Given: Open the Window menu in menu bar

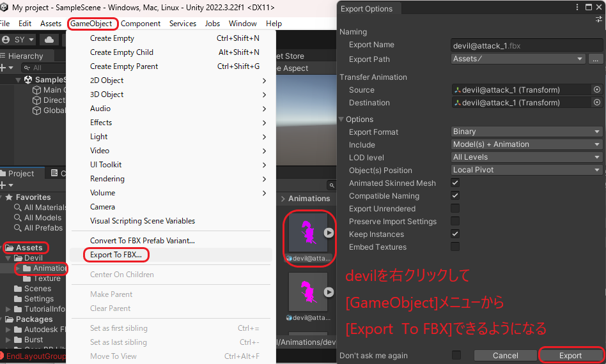Looking at the screenshot, I should (x=243, y=24).
